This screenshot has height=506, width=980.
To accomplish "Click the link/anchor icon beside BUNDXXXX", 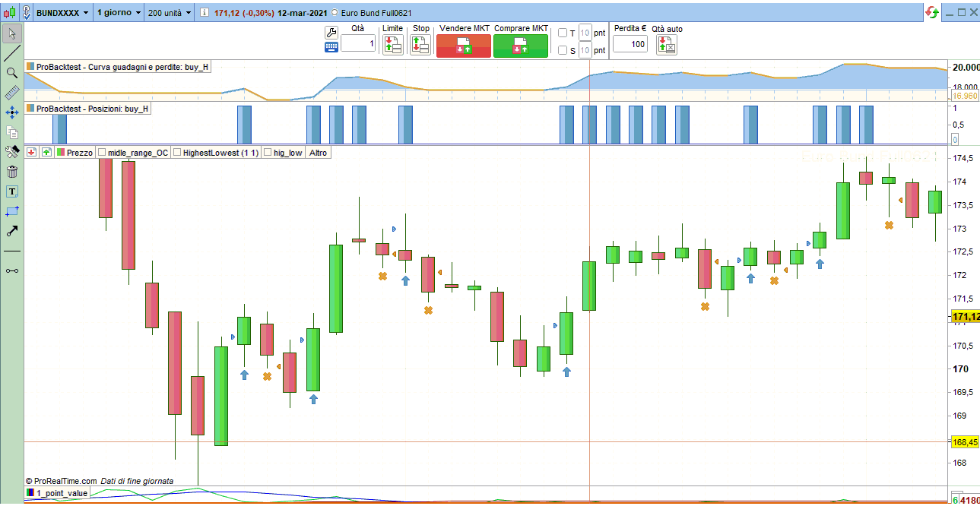I will pos(27,13).
